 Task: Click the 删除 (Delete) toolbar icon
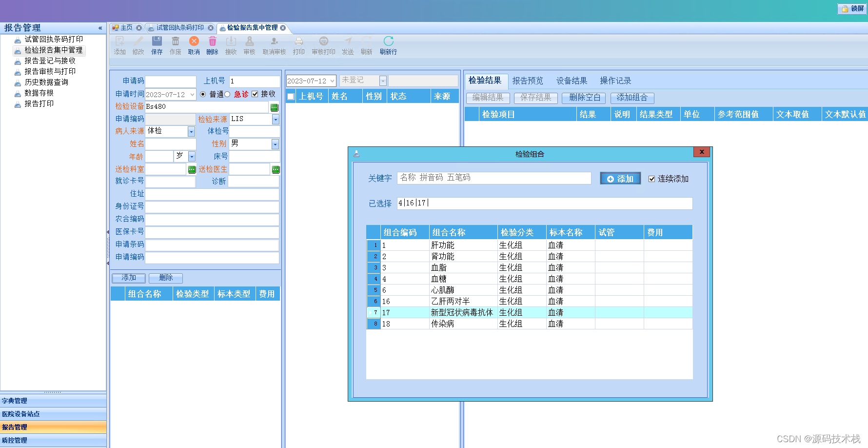pos(212,45)
